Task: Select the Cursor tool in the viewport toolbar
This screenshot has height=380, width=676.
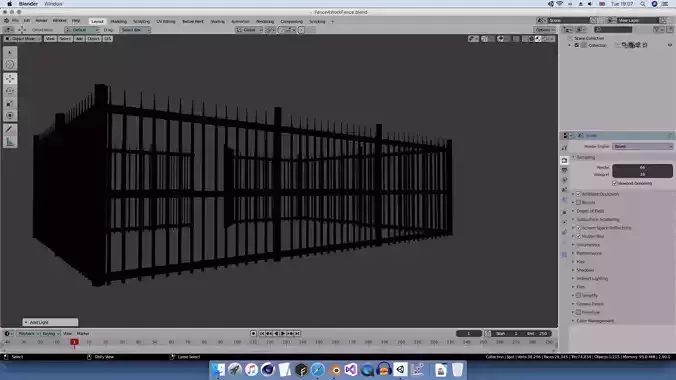Action: pos(10,64)
